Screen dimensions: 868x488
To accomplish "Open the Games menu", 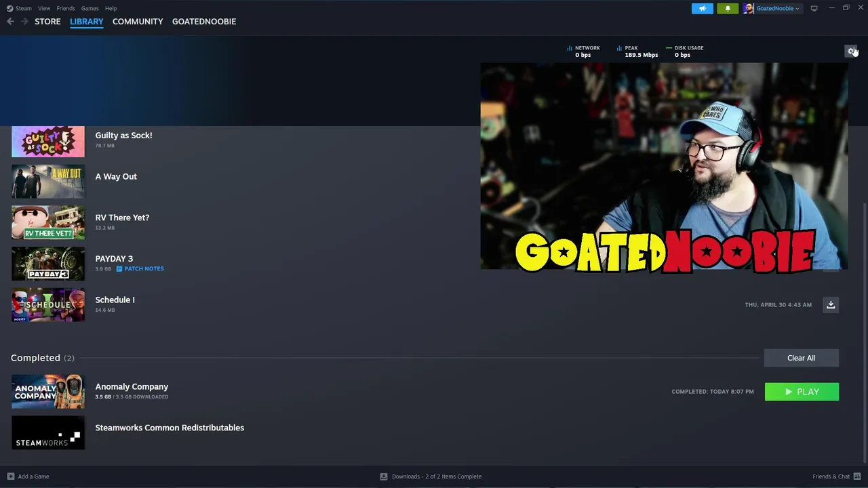I will 90,8.
